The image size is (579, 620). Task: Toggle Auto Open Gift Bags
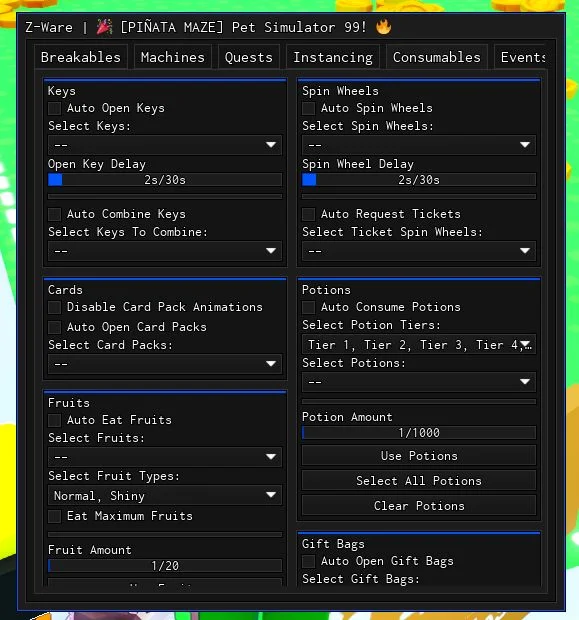click(308, 561)
